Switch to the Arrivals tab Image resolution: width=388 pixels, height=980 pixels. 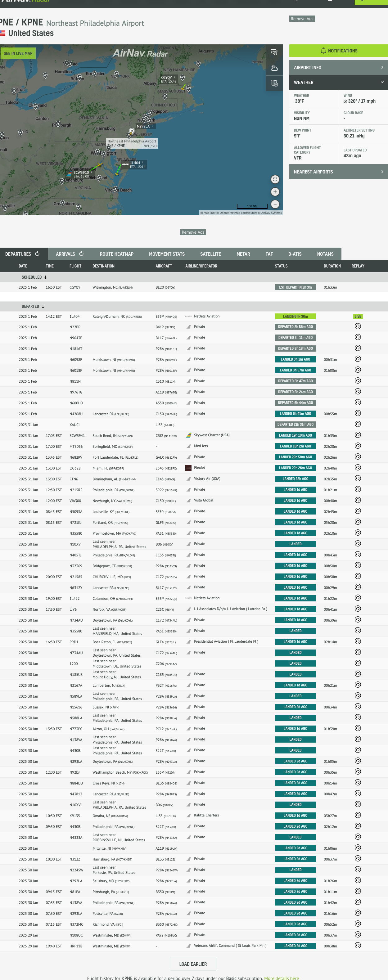70,254
